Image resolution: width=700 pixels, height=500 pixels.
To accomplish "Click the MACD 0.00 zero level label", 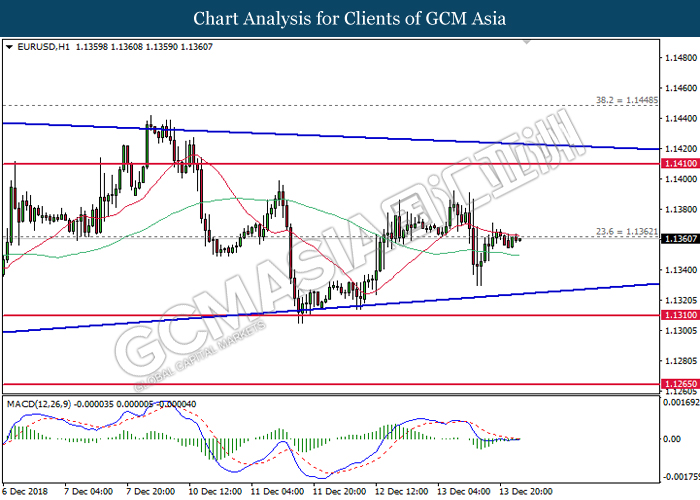I will click(x=672, y=439).
